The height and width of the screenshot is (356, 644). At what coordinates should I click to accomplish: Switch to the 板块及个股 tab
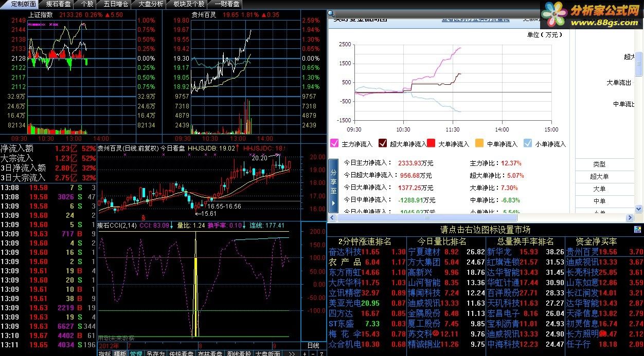point(188,4)
